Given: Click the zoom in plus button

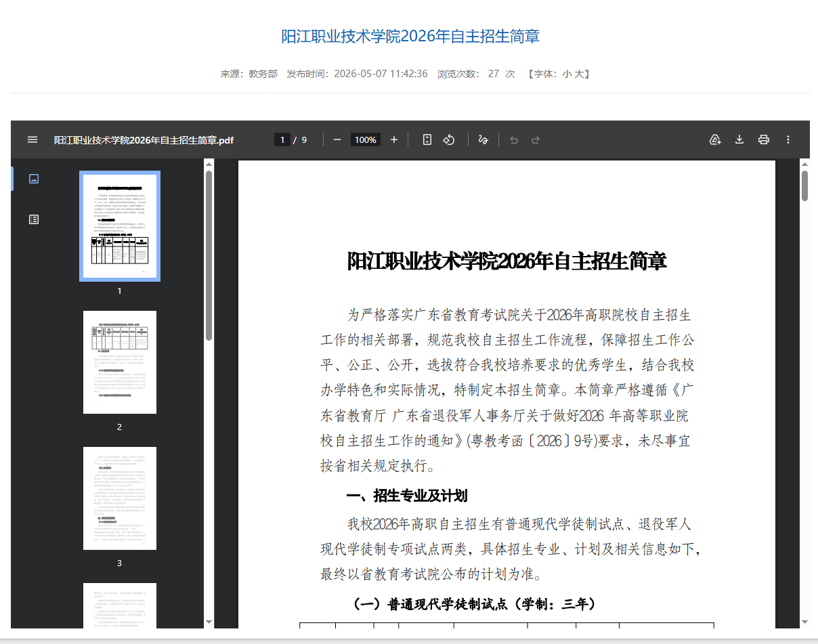Looking at the screenshot, I should tap(394, 139).
